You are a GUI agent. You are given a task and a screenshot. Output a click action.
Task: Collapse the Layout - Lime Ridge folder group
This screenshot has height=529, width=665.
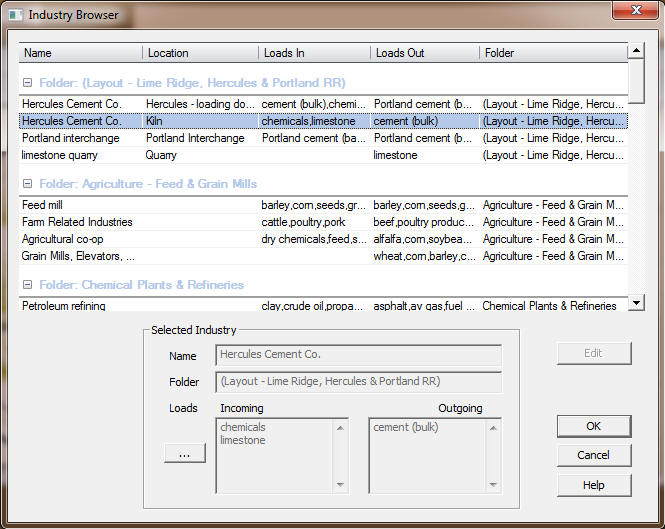(x=28, y=83)
